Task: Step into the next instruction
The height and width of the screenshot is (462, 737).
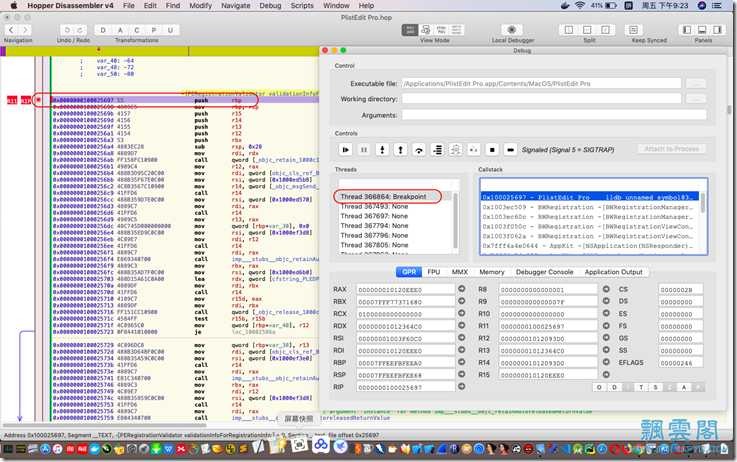Action: point(382,150)
